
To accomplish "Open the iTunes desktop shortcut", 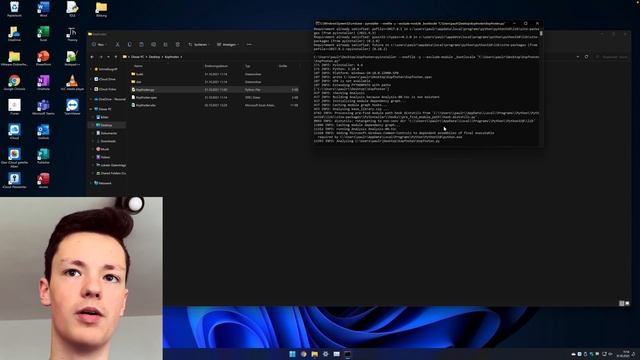I will [x=14, y=107].
